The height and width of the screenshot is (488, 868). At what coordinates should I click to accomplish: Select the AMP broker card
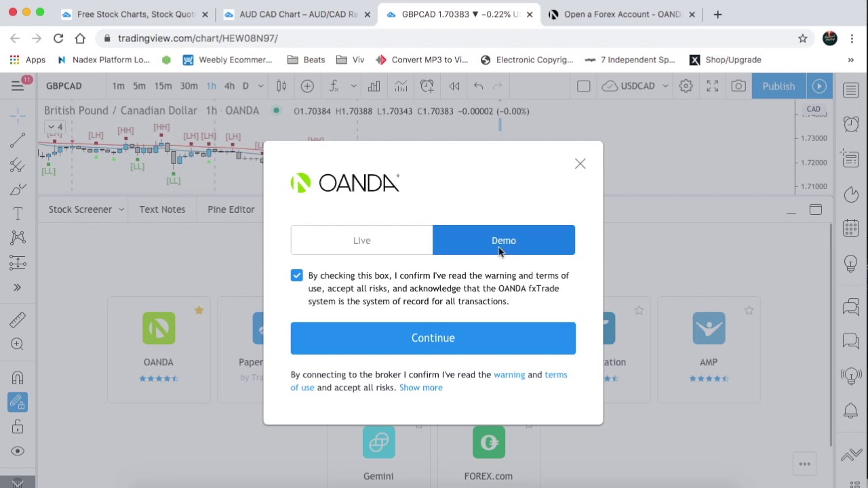point(709,349)
